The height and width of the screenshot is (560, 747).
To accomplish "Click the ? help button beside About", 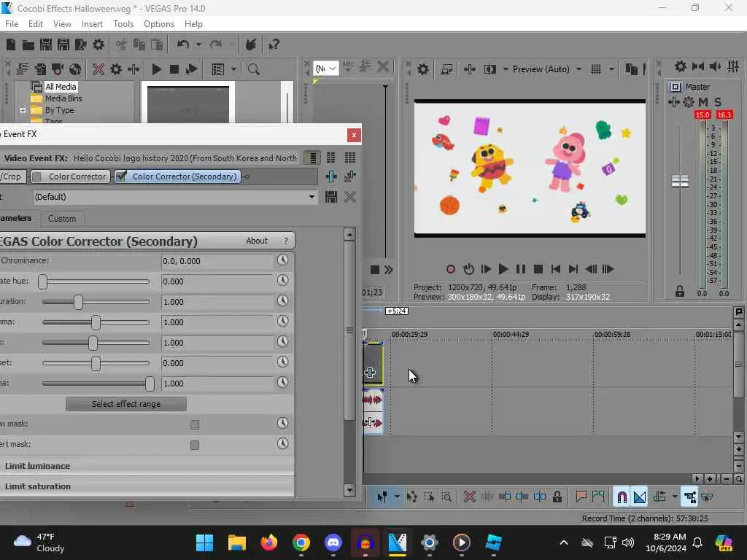I will tap(285, 241).
